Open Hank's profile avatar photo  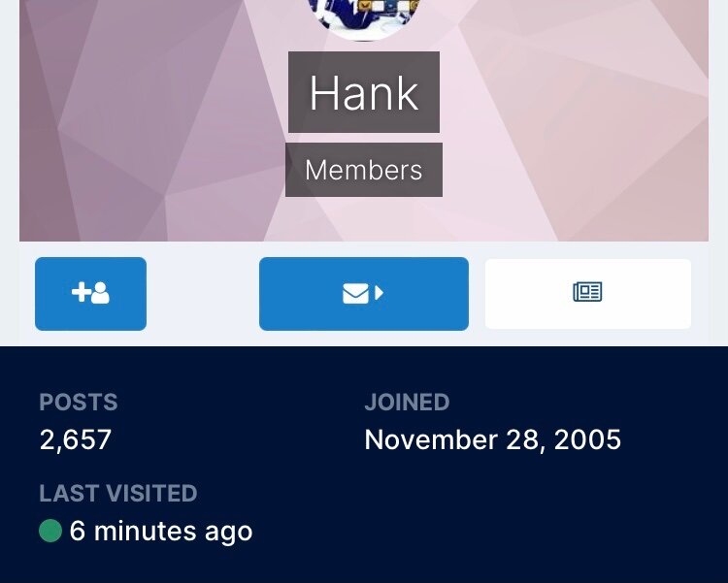(x=364, y=18)
